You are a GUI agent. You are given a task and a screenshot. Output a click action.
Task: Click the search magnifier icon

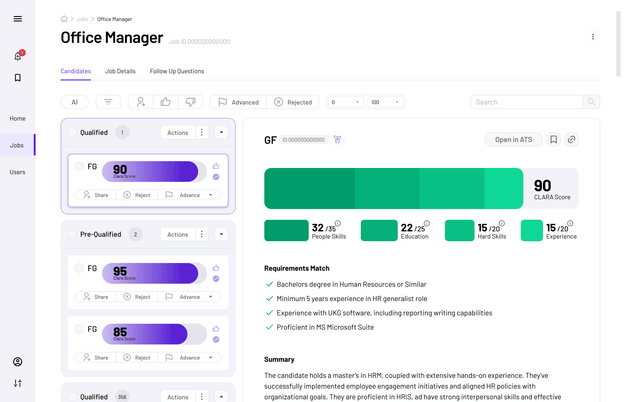[x=592, y=102]
